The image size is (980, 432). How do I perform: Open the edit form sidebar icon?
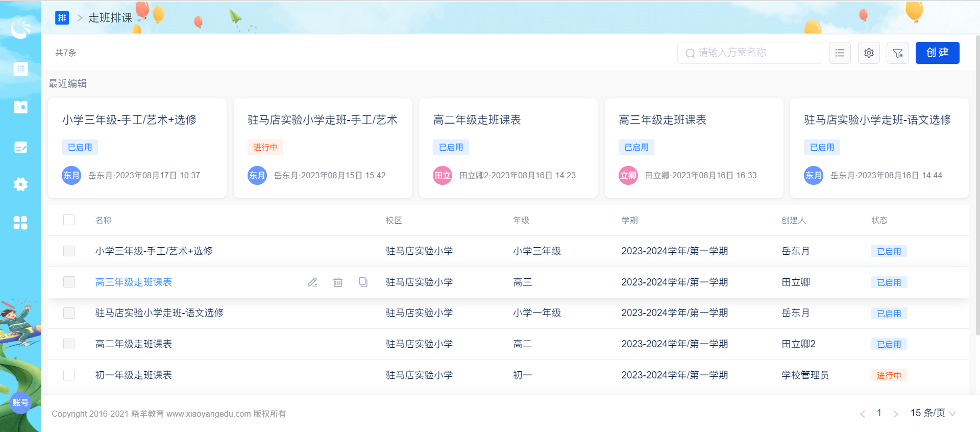(x=20, y=148)
